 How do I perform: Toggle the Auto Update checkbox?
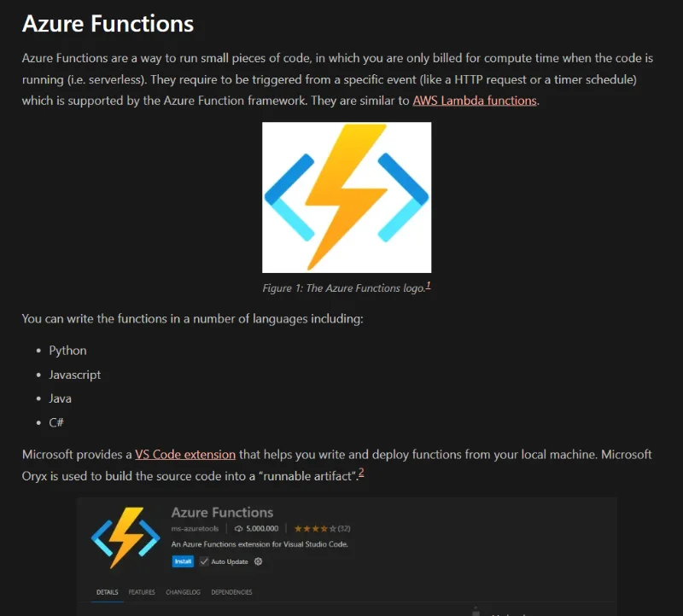coord(204,561)
